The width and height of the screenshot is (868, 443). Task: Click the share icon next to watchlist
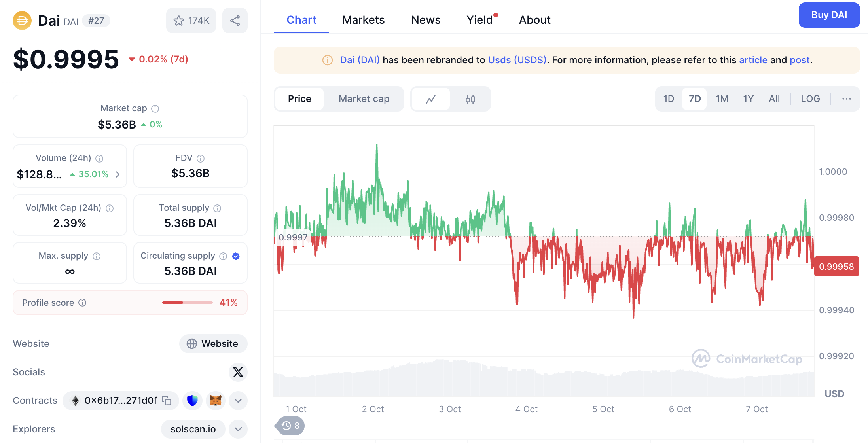[x=235, y=21]
